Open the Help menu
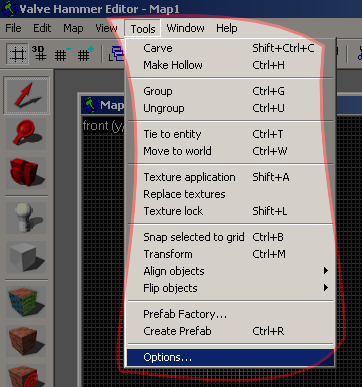This screenshot has width=362, height=387. (227, 28)
